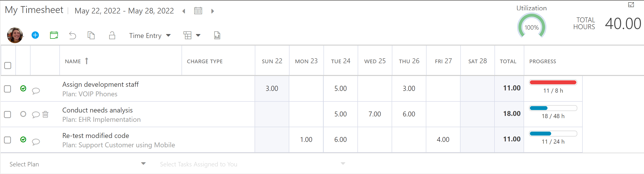Click the CHARGE TYPE column header
The height and width of the screenshot is (174, 644).
click(205, 62)
